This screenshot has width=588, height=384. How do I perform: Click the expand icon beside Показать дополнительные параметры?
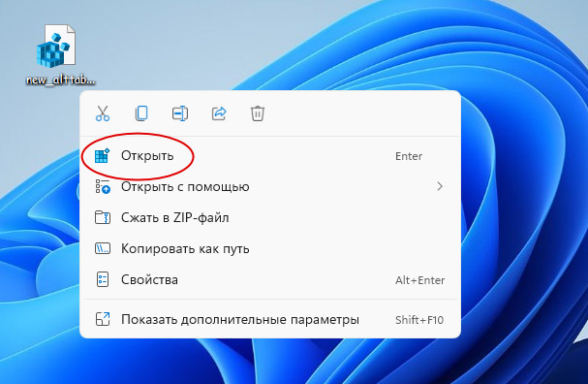(103, 319)
